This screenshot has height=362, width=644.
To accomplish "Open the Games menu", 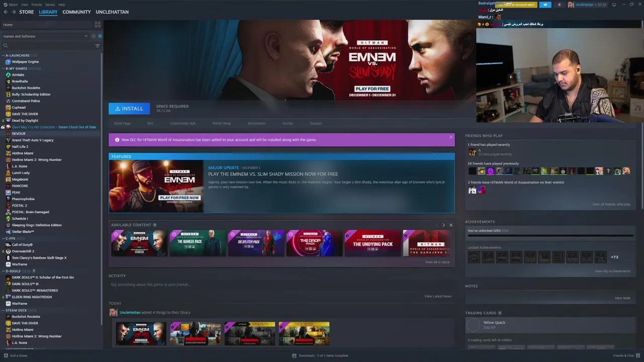I will tap(50, 5).
